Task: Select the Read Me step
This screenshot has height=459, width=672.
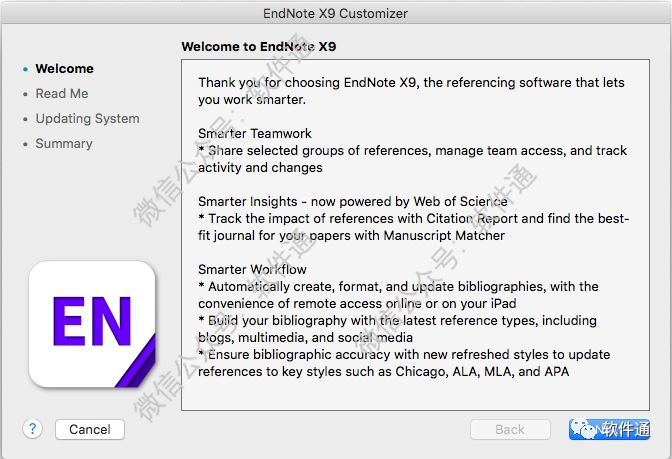Action: [62, 93]
